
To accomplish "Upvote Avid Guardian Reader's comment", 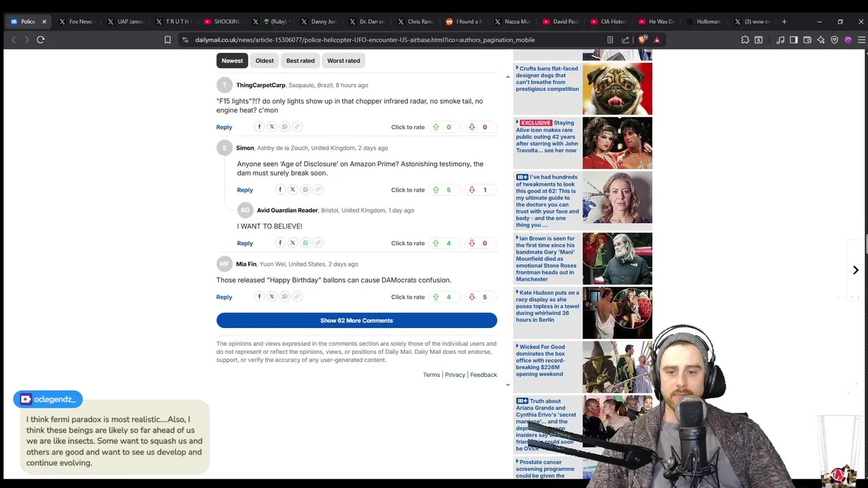I will [x=436, y=243].
